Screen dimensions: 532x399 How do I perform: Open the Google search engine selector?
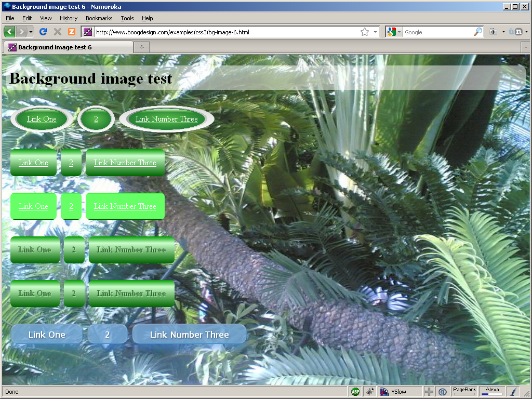click(394, 32)
